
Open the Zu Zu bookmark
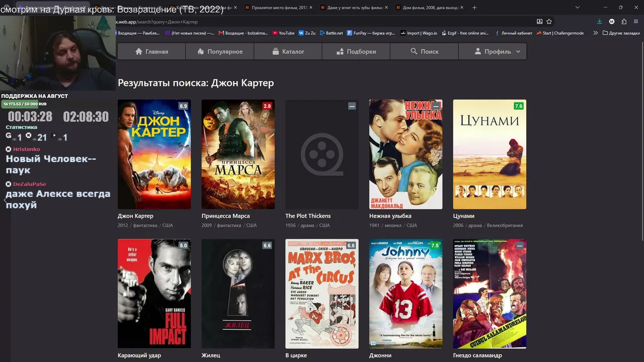(x=307, y=33)
